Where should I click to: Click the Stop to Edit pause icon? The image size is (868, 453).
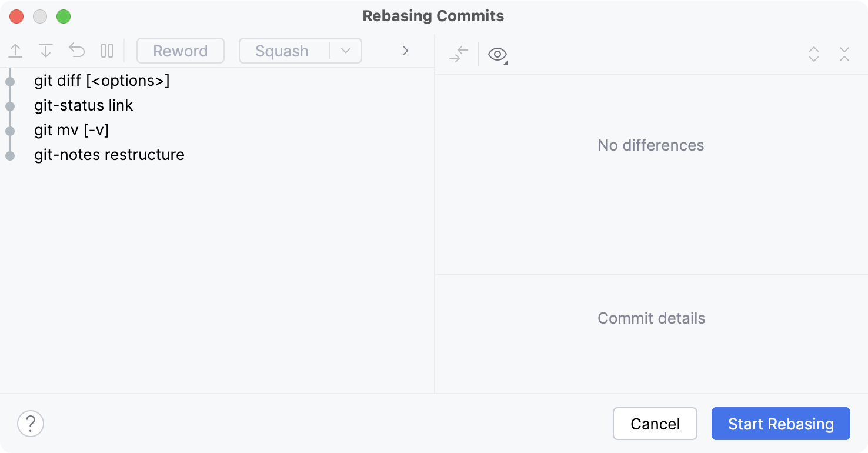click(x=107, y=51)
